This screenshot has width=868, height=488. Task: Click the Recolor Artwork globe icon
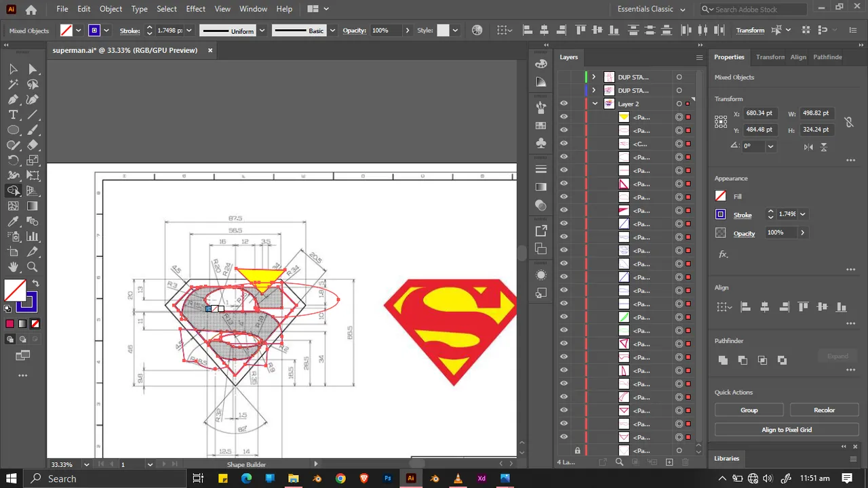[477, 30]
